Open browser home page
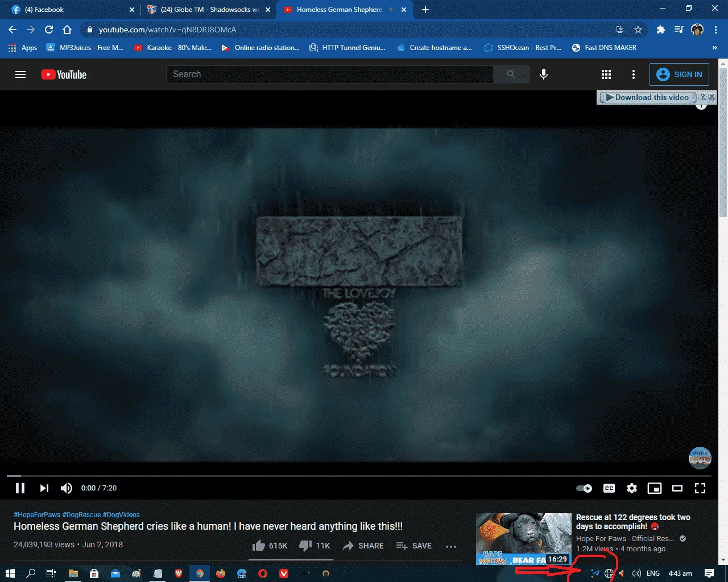Viewport: 728px width, 582px height. coord(67,30)
